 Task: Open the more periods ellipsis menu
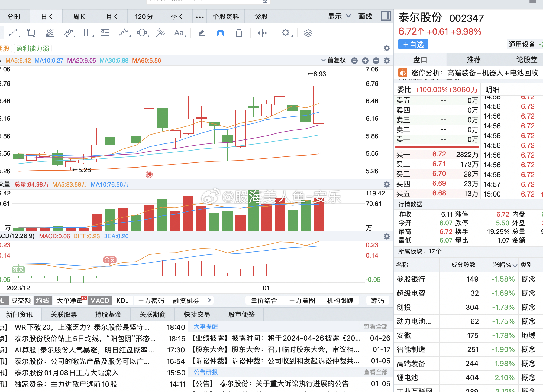tap(200, 17)
